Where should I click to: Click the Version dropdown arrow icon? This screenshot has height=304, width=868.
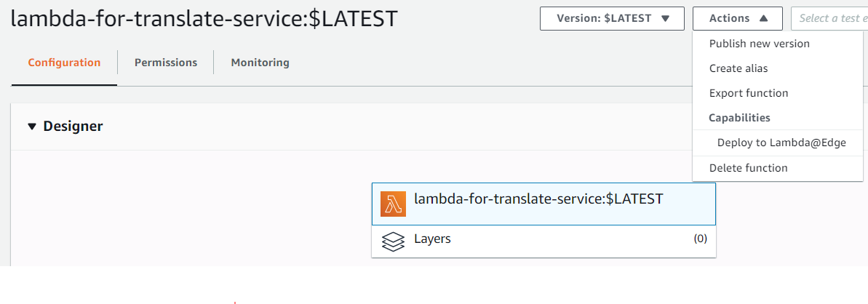(x=666, y=18)
